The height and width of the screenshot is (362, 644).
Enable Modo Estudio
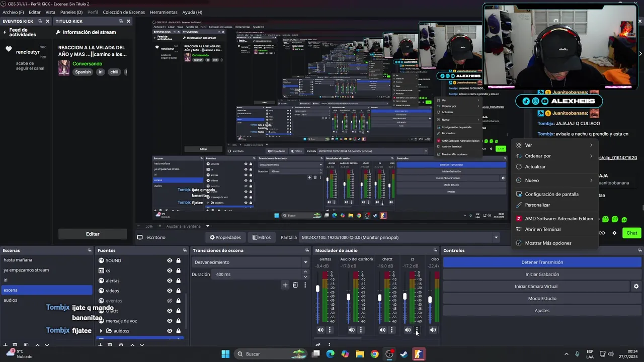click(542, 299)
